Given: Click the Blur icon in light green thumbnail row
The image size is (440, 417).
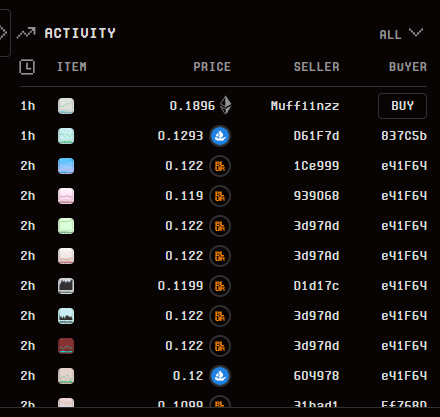Looking at the screenshot, I should pos(220,226).
